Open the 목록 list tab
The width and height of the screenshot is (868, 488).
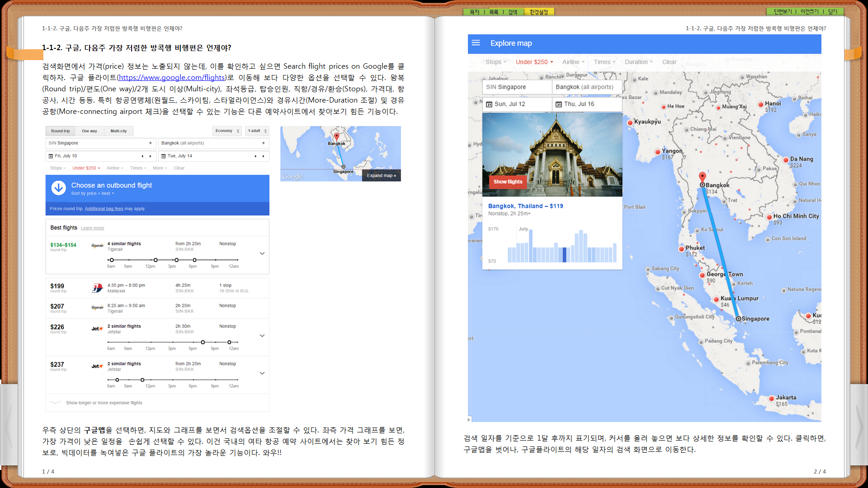[x=494, y=12]
